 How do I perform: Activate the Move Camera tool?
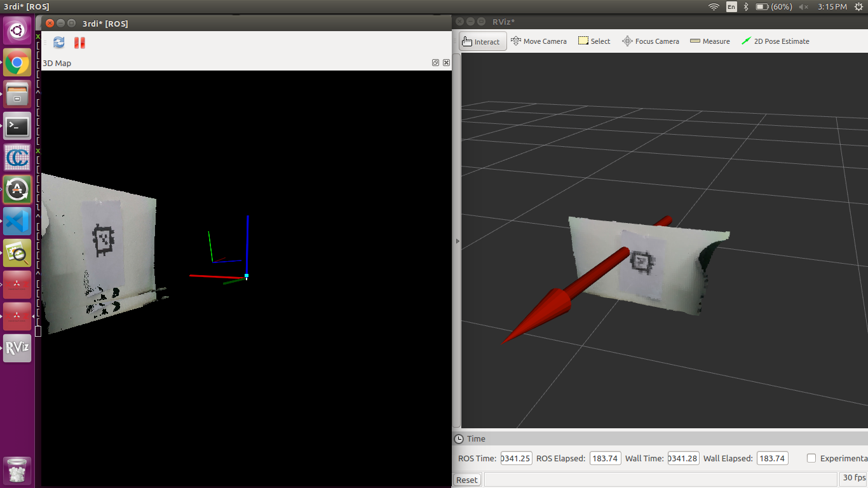(538, 41)
